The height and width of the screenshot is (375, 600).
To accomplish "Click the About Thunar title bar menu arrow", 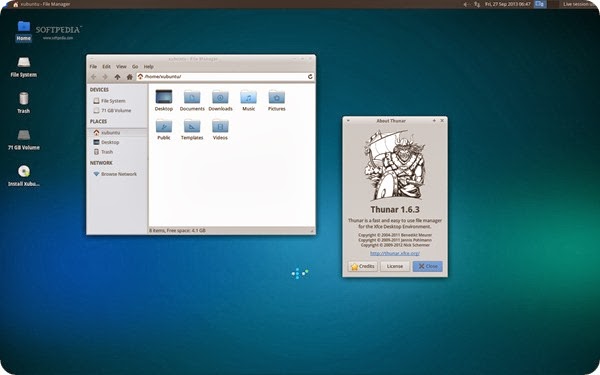I will click(x=348, y=121).
